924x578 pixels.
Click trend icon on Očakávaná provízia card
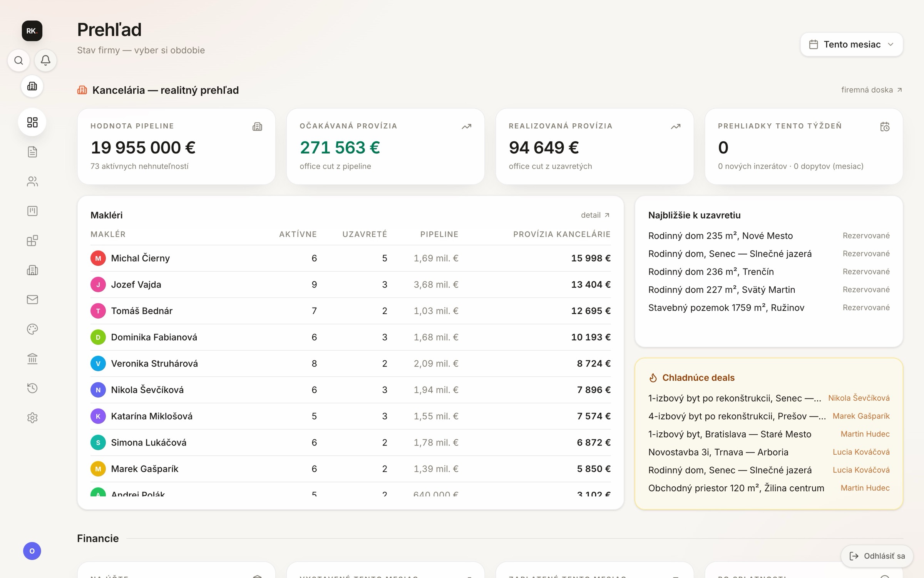pyautogui.click(x=467, y=127)
